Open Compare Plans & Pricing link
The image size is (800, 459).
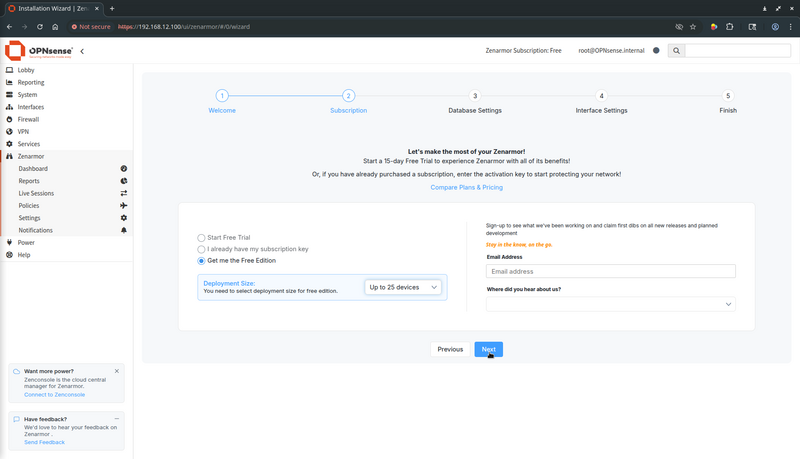(466, 187)
